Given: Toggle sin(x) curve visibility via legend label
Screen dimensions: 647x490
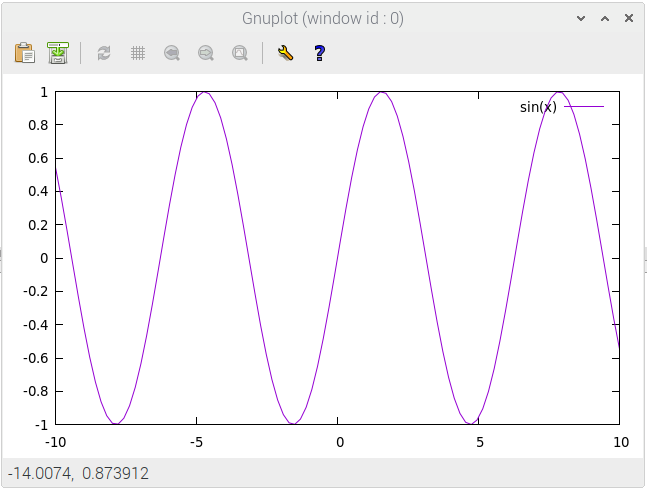Looking at the screenshot, I should coord(538,107).
